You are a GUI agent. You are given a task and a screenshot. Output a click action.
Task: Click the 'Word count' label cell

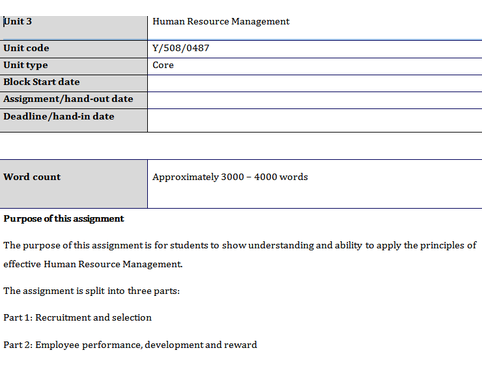[x=74, y=184]
